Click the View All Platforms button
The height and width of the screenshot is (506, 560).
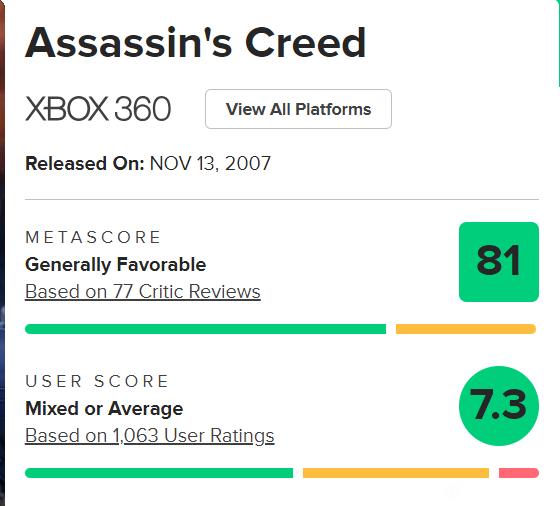298,109
